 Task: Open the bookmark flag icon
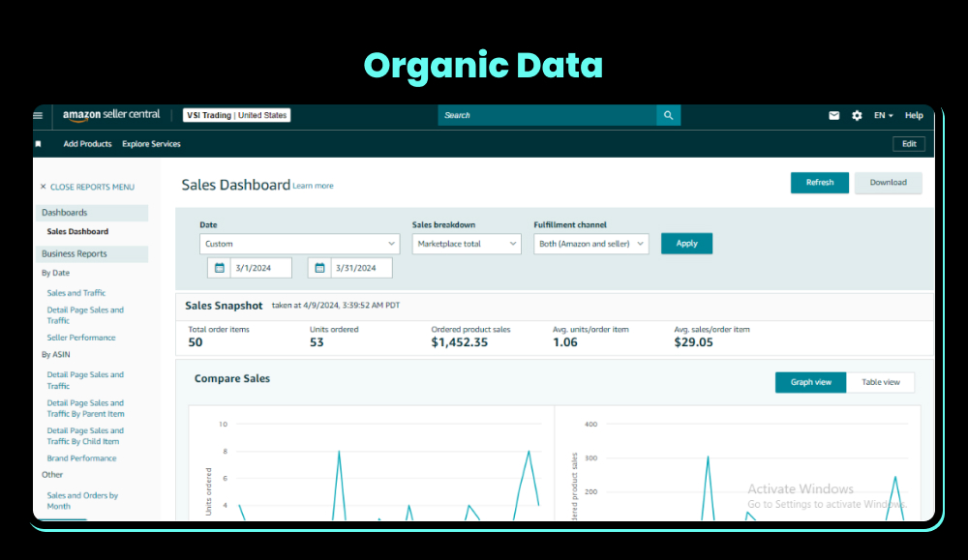coord(38,143)
